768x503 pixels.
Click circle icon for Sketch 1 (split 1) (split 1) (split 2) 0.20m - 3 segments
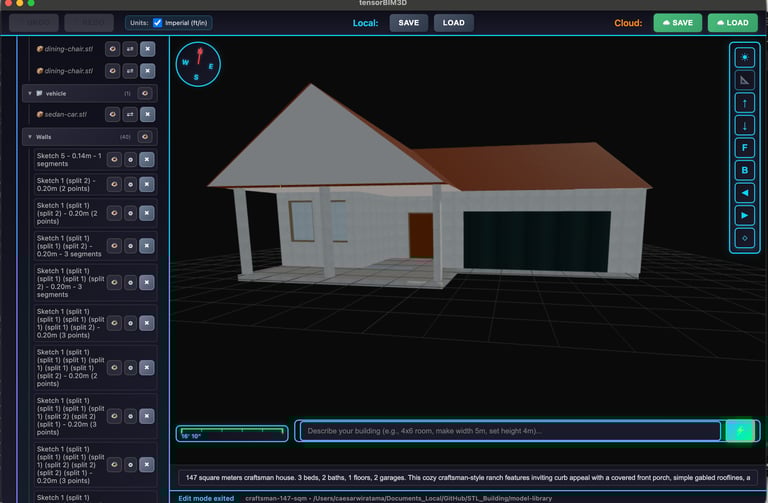click(x=130, y=246)
